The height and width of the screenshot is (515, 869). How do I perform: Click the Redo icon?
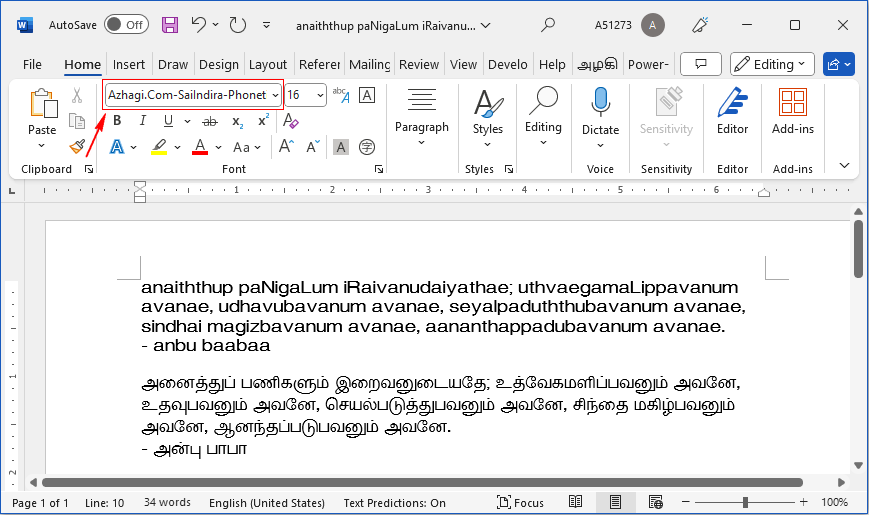(238, 25)
